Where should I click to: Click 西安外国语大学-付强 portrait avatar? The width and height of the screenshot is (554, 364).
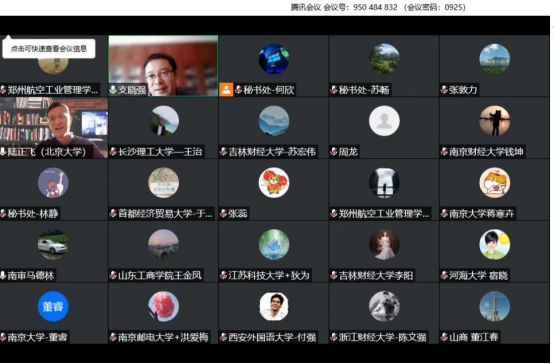274,306
